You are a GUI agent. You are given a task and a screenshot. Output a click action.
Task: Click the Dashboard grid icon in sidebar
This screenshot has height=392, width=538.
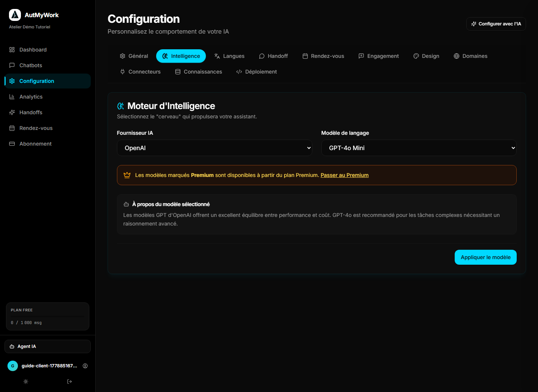coord(12,50)
